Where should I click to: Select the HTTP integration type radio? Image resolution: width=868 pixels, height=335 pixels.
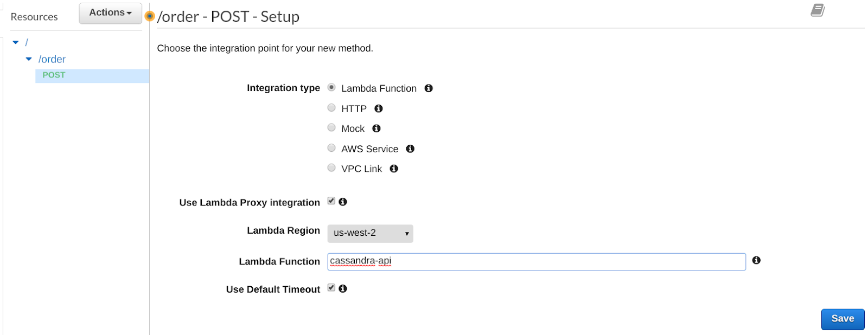pyautogui.click(x=331, y=108)
